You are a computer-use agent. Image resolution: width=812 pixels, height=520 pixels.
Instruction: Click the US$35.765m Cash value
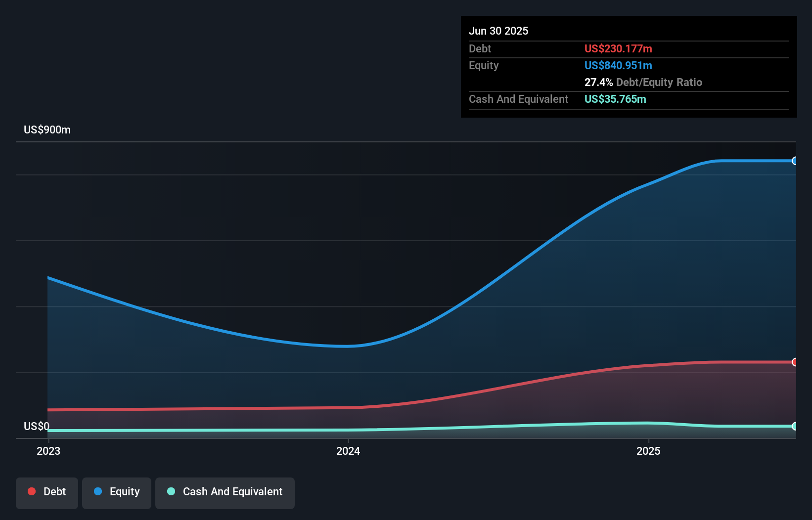(x=615, y=99)
